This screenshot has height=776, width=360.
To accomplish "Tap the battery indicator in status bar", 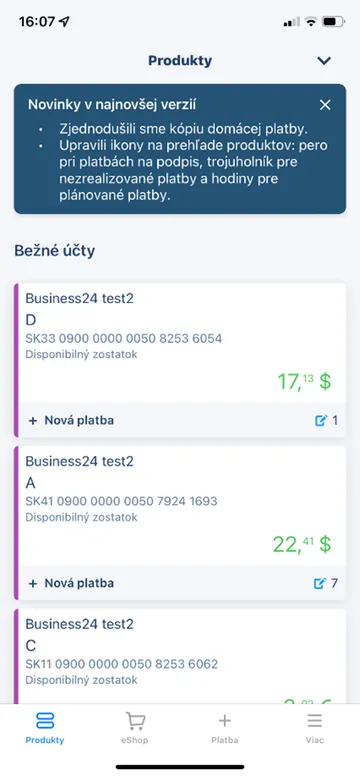I will [x=333, y=22].
